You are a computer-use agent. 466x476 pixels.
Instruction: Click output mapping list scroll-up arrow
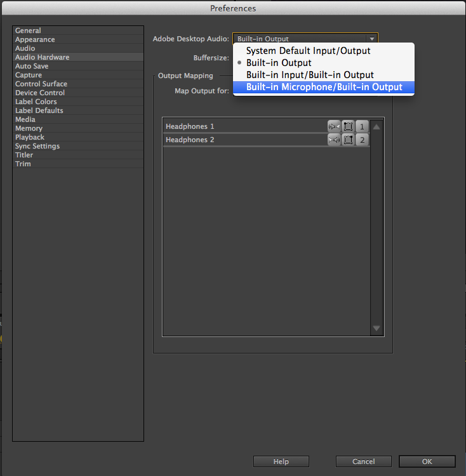[x=376, y=127]
